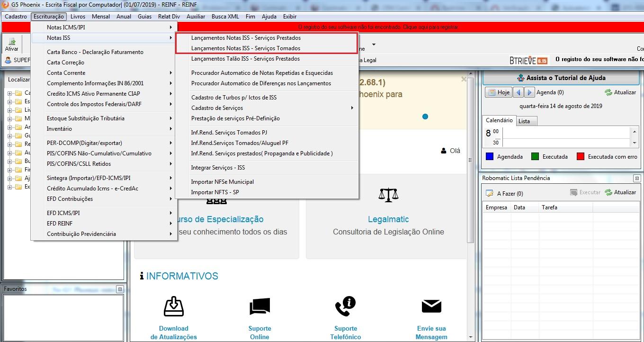
Task: Expand Notas ICMS/IPI submenu
Action: coord(104,27)
